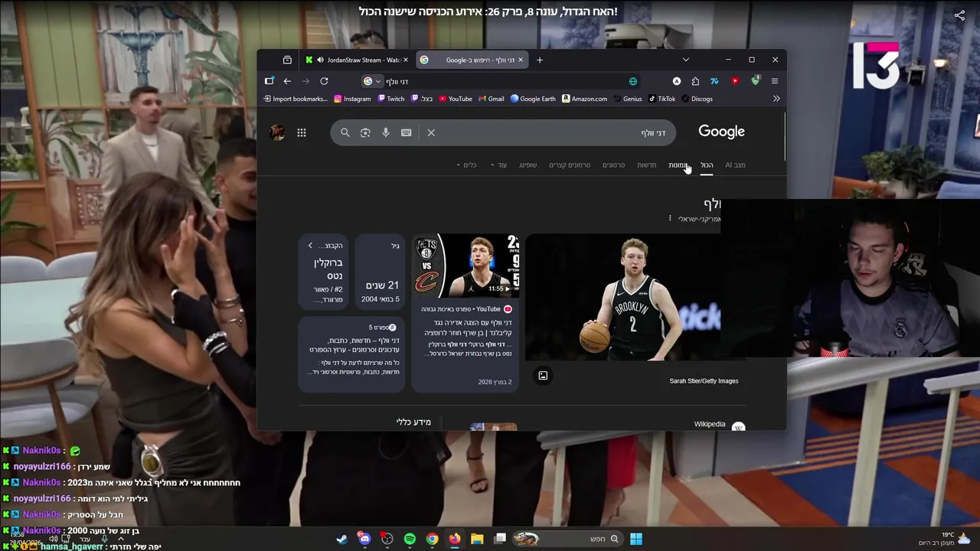Open Google Earth bookmark
This screenshot has width=980, height=551.
coord(533,99)
